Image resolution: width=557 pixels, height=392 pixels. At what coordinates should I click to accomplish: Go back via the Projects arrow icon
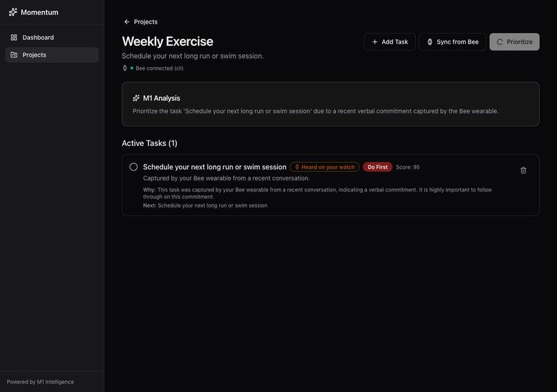[x=127, y=21]
